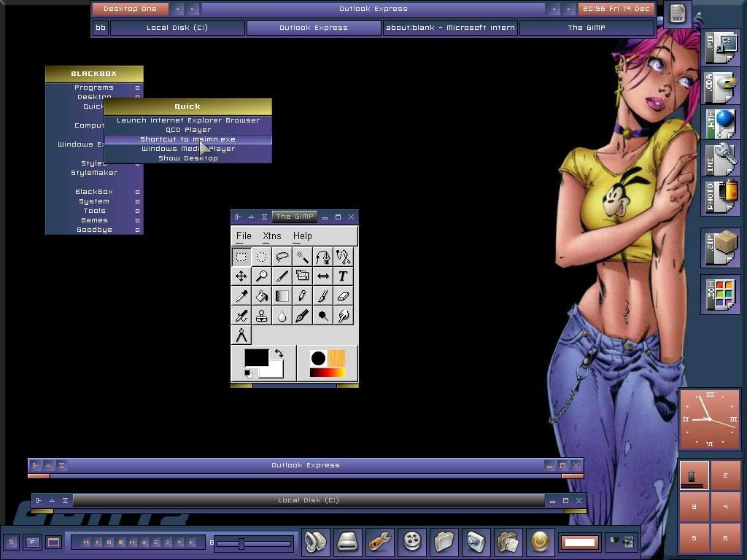Click the play button in bottom player controls
This screenshot has height=560, width=747.
98,542
